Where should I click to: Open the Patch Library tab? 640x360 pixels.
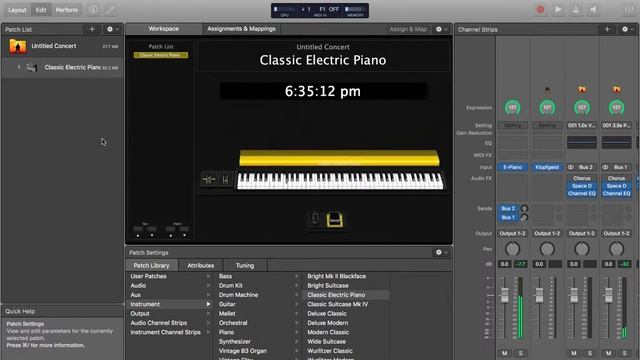151,265
